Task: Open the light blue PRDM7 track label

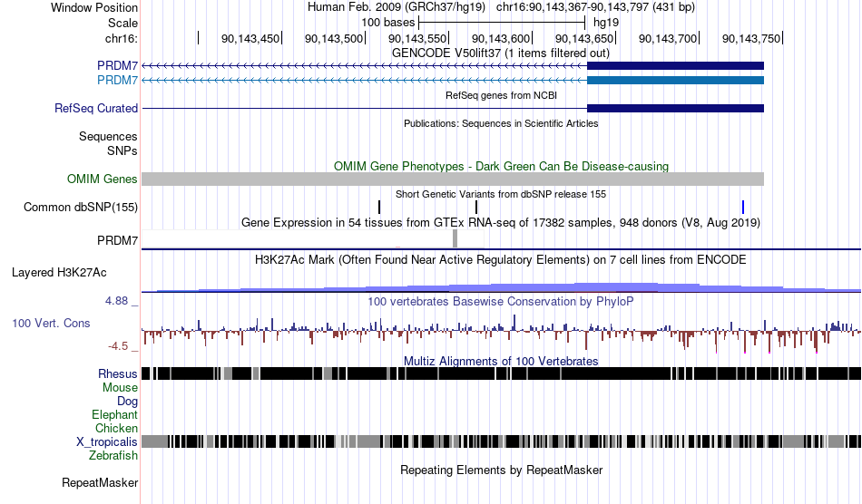Action: point(117,80)
